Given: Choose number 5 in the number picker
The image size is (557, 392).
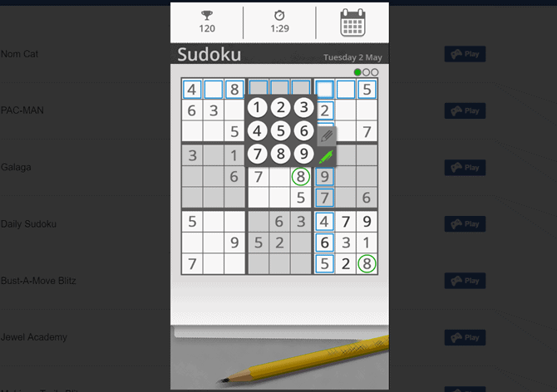Looking at the screenshot, I should (281, 131).
